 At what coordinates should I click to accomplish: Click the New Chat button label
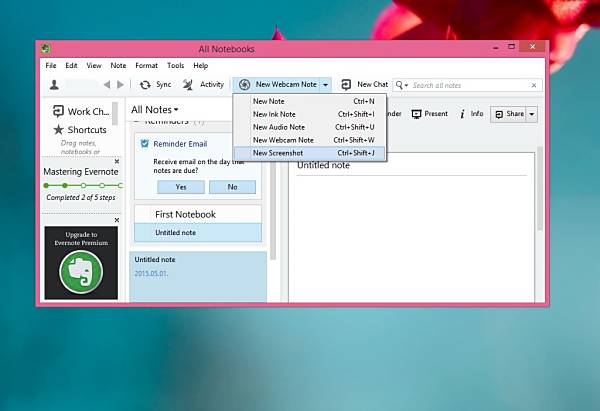click(x=372, y=84)
